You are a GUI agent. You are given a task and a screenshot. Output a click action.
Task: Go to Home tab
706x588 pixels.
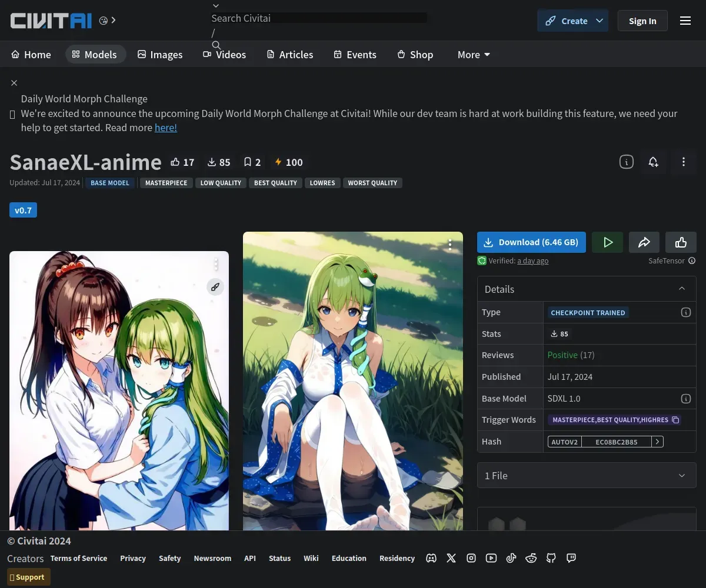click(x=31, y=55)
